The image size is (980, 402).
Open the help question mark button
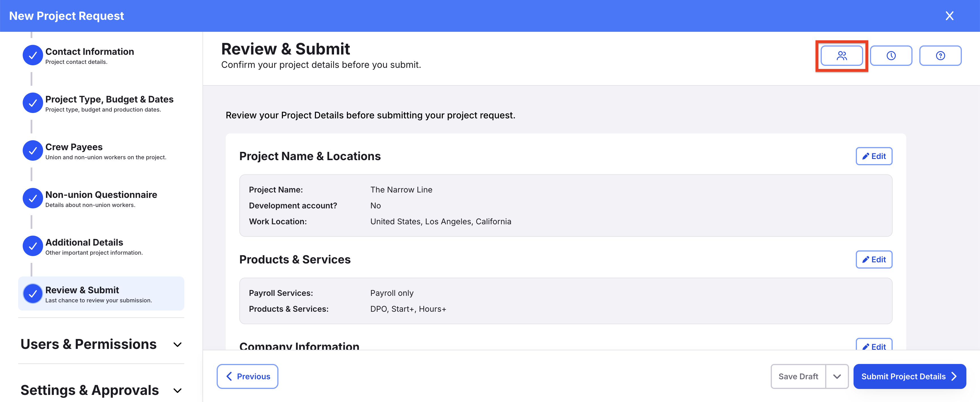click(940, 56)
